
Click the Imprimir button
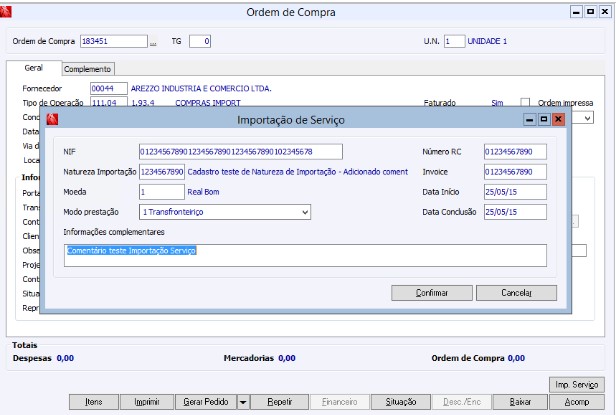click(x=147, y=402)
